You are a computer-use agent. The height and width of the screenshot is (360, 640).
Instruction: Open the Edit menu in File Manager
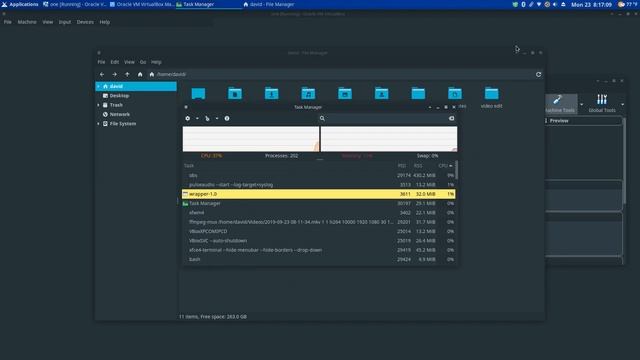click(x=115, y=62)
